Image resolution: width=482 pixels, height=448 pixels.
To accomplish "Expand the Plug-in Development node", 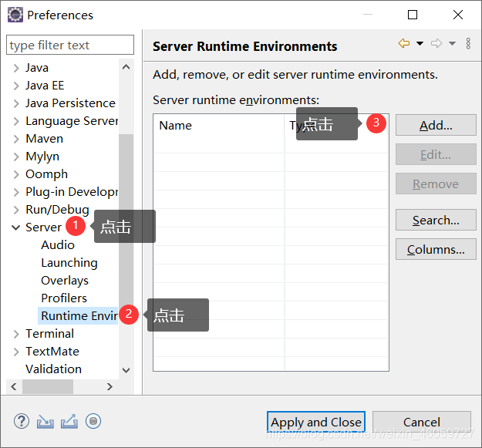I will (x=16, y=192).
